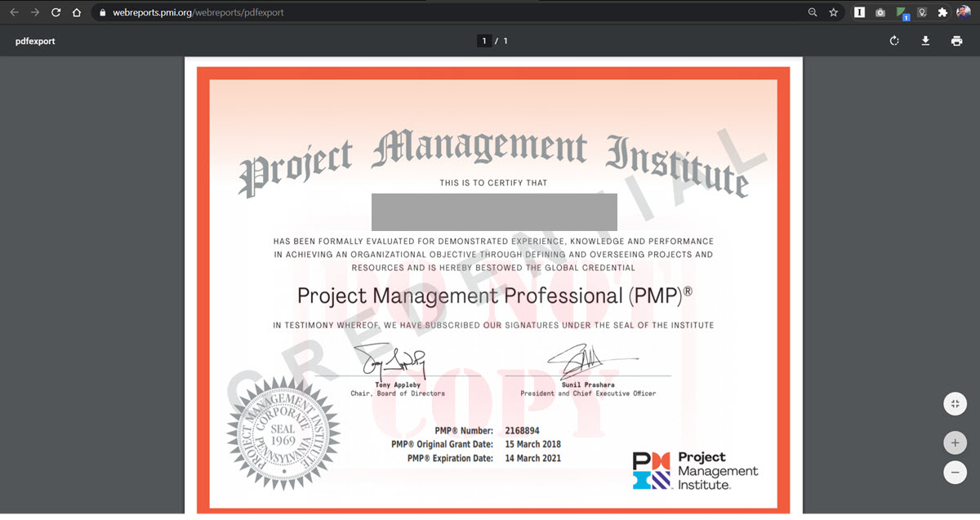Image resolution: width=980 pixels, height=520 pixels.
Task: Select 'Chair, Board of Directors' text
Action: [x=398, y=393]
